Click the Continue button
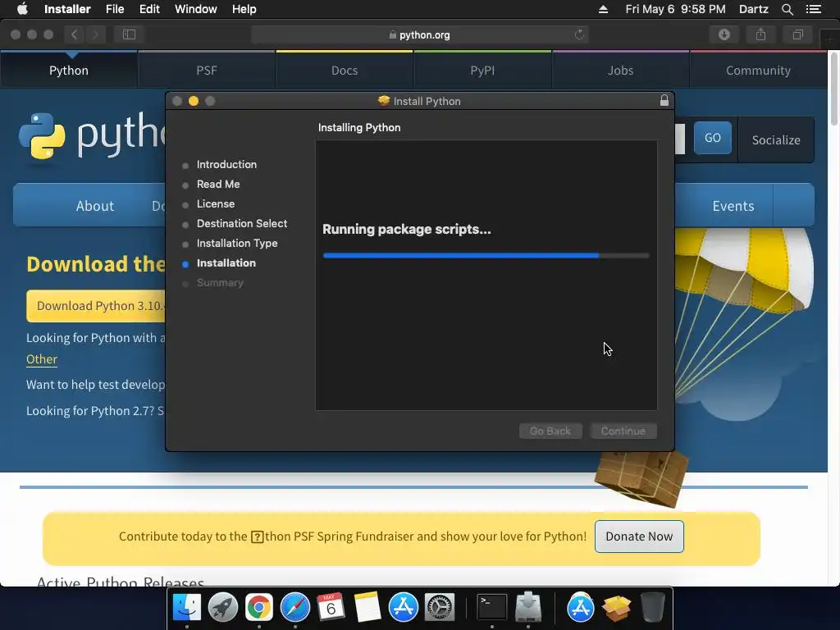 623,431
